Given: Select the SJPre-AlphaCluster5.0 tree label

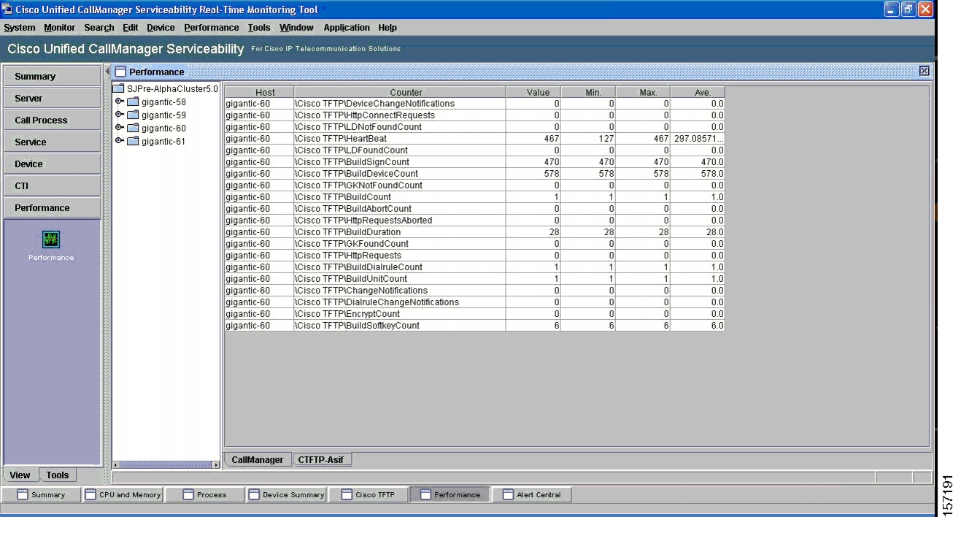Looking at the screenshot, I should click(172, 89).
